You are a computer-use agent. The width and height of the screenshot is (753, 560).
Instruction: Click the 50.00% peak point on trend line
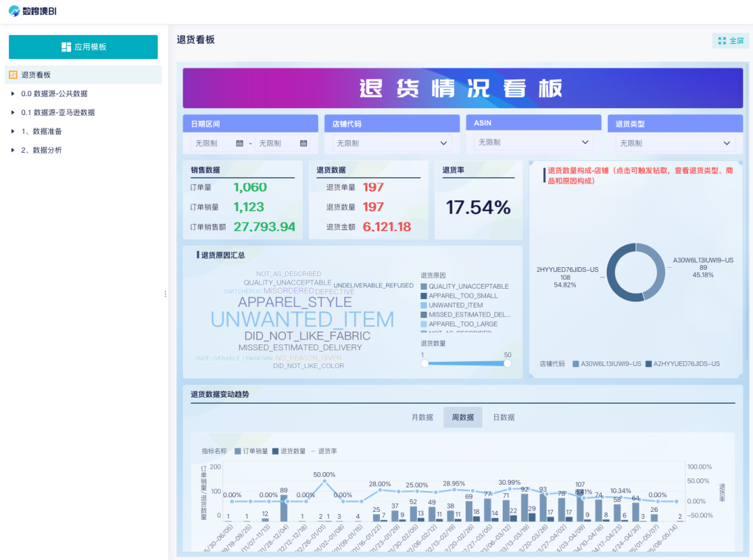[325, 480]
